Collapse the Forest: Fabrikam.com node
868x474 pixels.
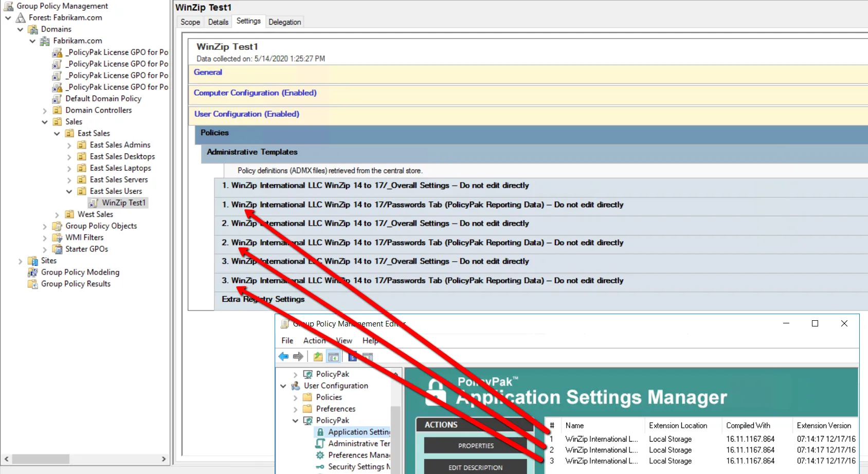pos(8,18)
